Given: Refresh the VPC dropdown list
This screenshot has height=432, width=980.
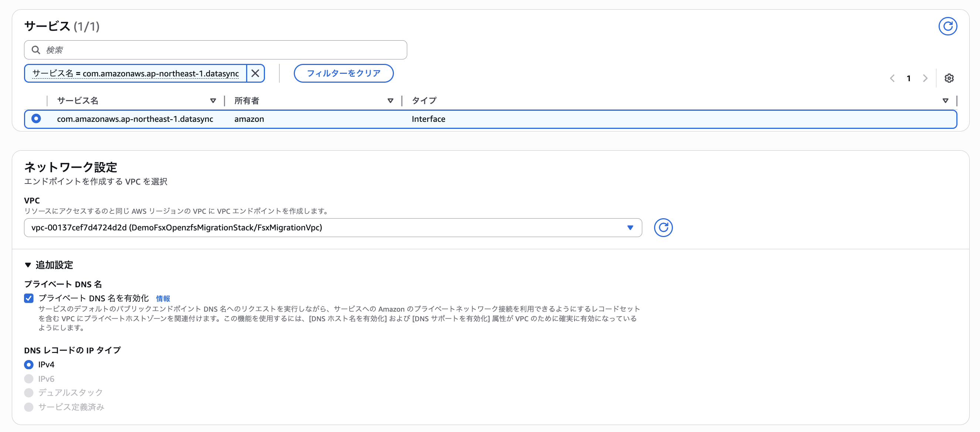Looking at the screenshot, I should tap(663, 227).
